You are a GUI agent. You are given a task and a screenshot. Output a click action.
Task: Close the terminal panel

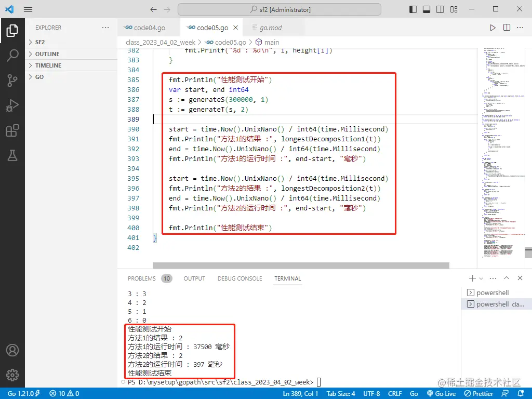[520, 278]
